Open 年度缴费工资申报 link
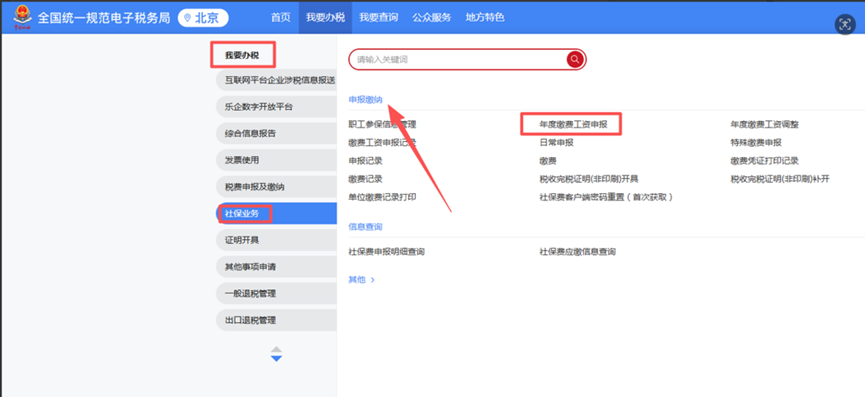 coord(573,125)
